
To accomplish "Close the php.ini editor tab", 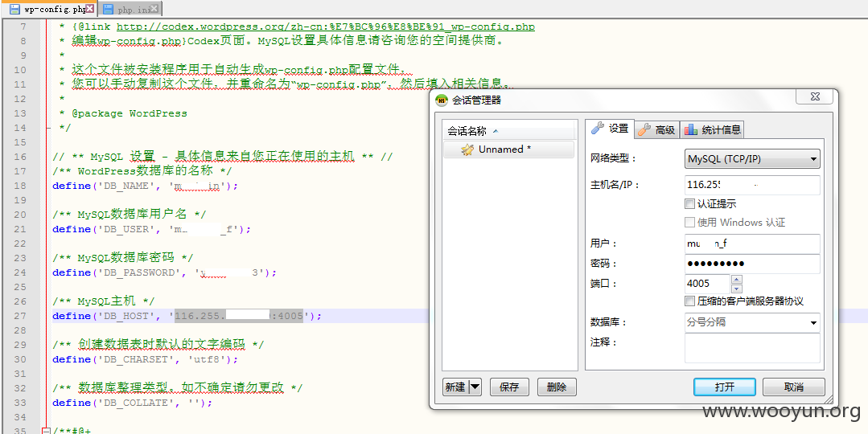I will point(154,8).
